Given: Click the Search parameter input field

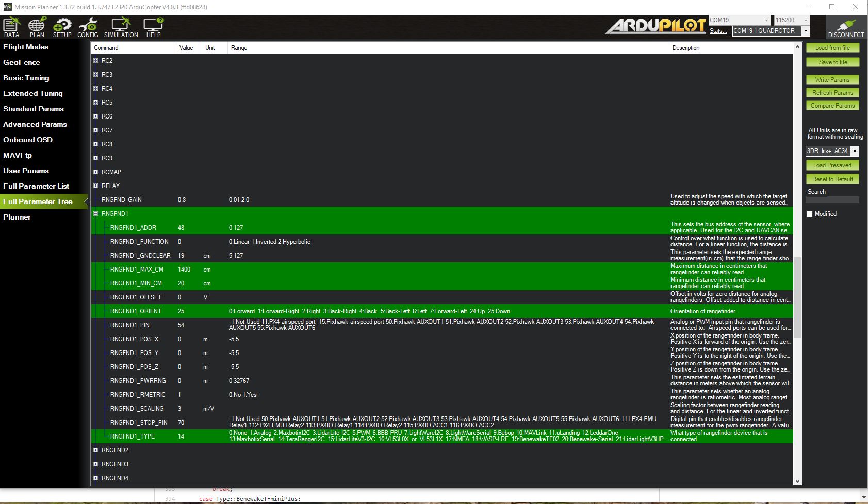Looking at the screenshot, I should click(x=832, y=200).
